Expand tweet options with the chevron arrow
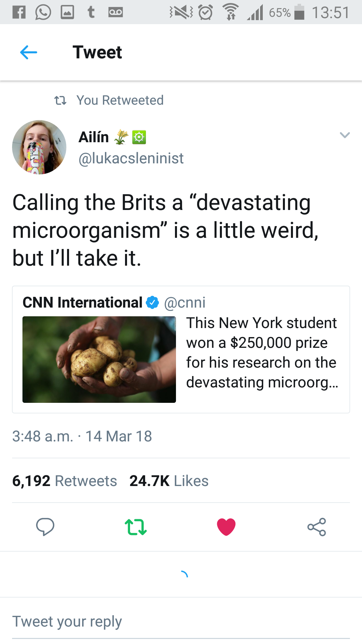This screenshot has height=644, width=362. click(x=345, y=135)
